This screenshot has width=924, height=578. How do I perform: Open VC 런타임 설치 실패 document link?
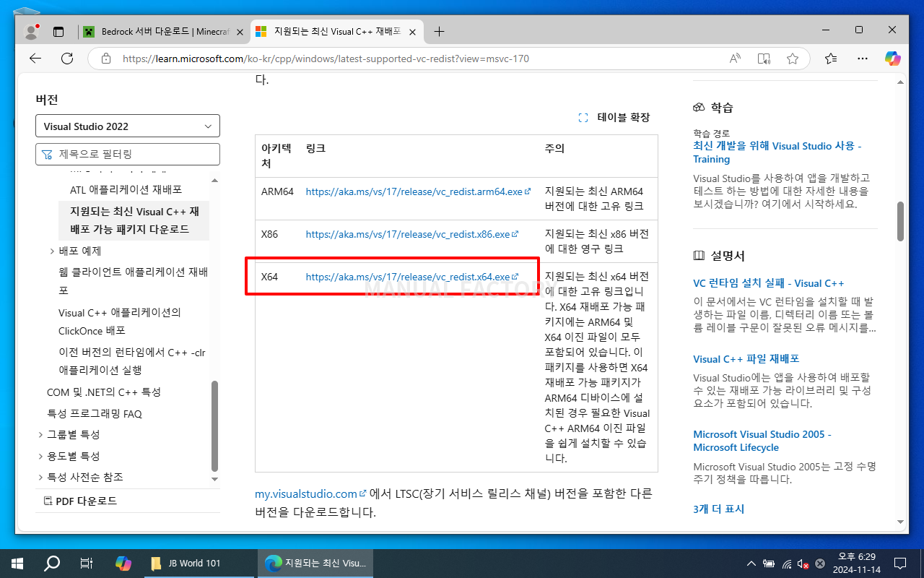click(x=769, y=283)
